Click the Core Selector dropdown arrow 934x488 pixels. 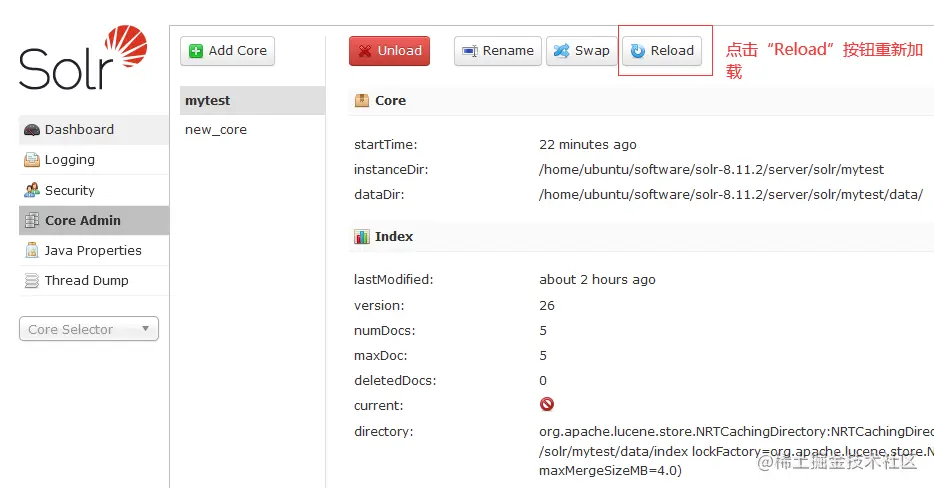tap(145, 329)
